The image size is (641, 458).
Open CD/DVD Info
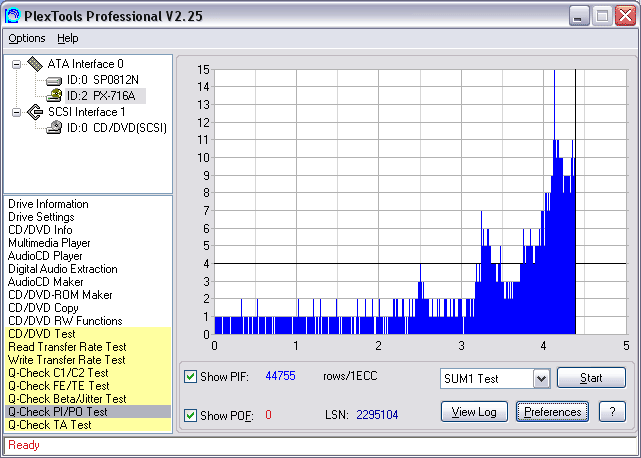click(x=40, y=230)
